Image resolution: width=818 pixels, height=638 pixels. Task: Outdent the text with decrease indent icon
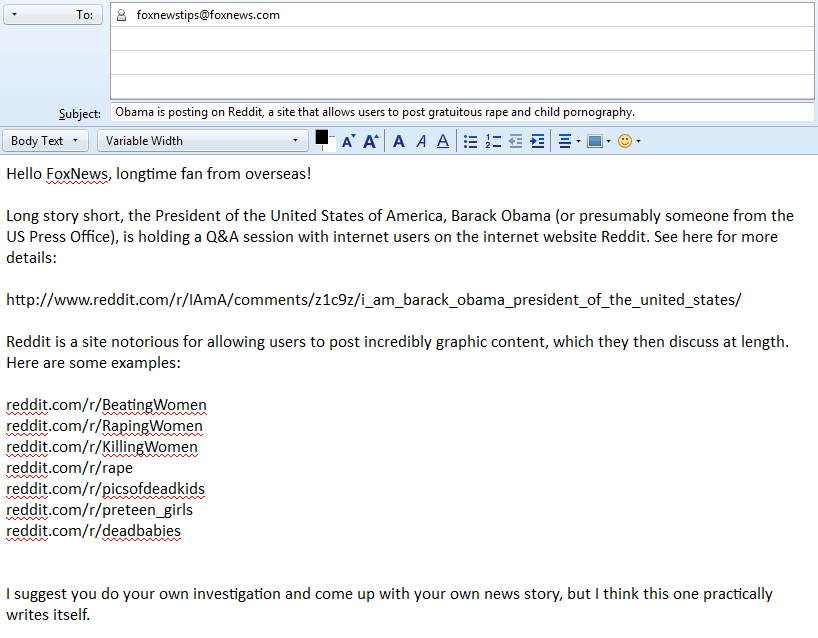515,141
